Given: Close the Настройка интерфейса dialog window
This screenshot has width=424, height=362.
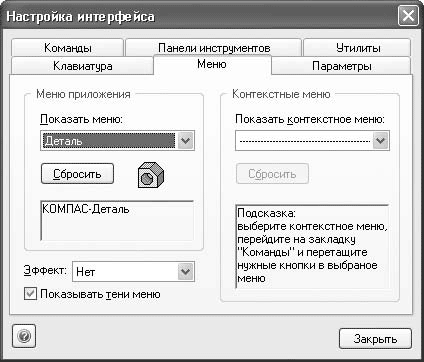Looking at the screenshot, I should click(408, 16).
